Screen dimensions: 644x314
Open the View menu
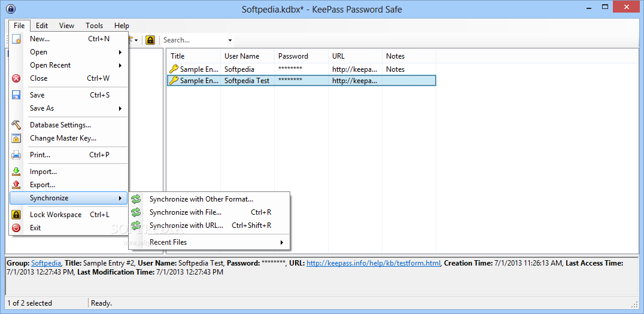pos(66,26)
